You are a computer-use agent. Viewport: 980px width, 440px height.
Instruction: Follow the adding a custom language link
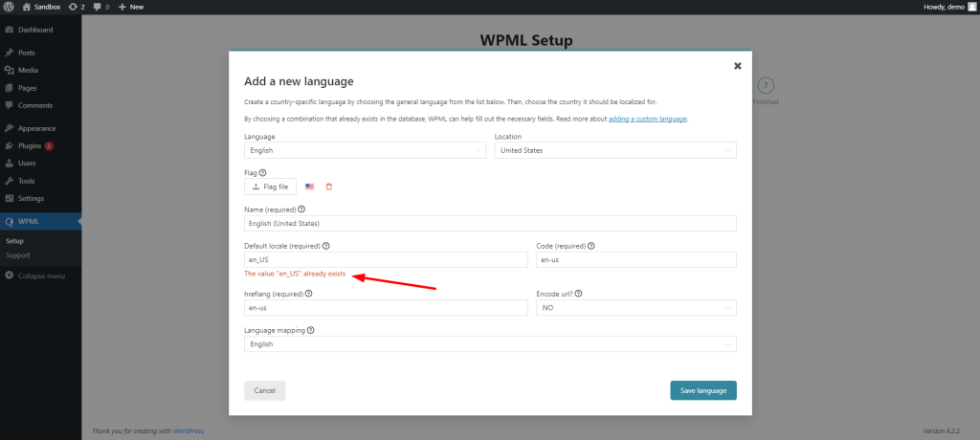(x=648, y=119)
